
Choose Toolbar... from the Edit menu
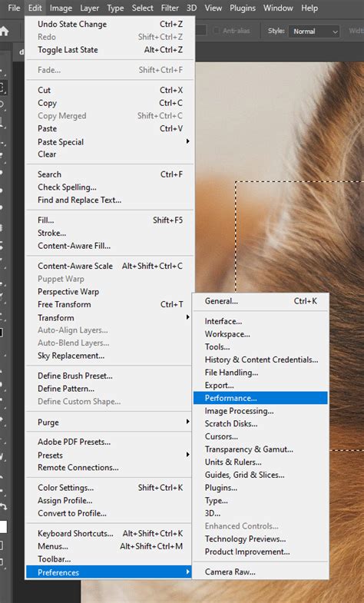(x=110, y=559)
